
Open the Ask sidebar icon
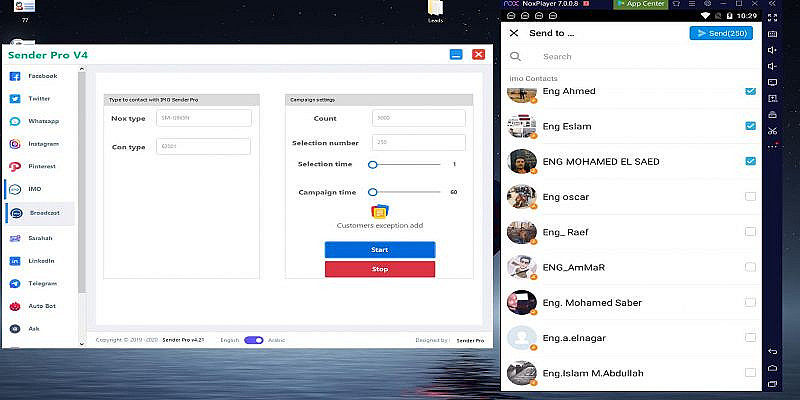[x=15, y=329]
